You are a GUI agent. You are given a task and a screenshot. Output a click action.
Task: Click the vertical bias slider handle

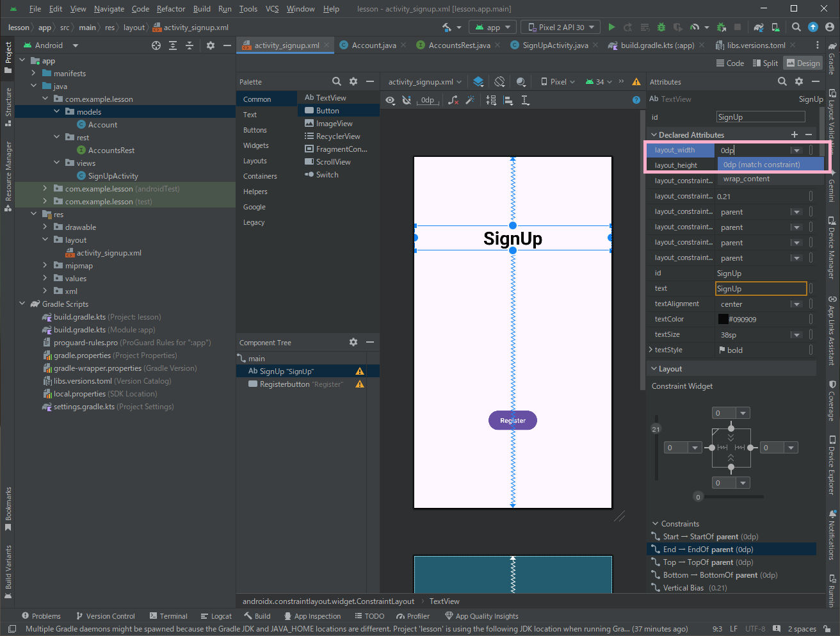click(656, 429)
